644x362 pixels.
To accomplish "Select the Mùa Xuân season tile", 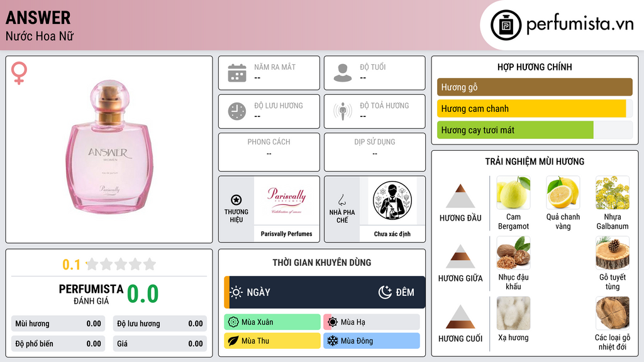I will (272, 322).
